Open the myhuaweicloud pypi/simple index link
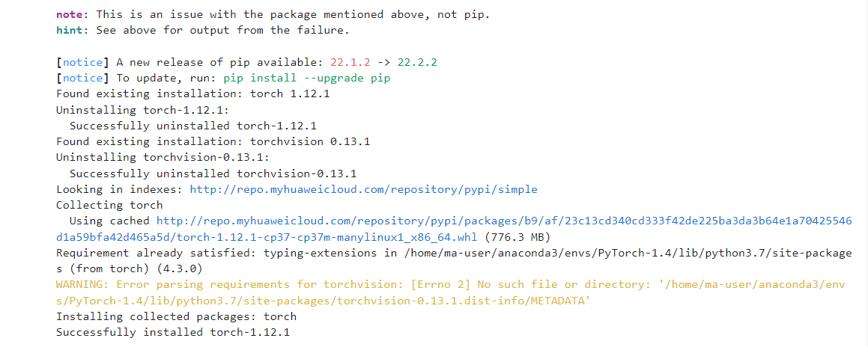This screenshot has width=868, height=347. pyautogui.click(x=363, y=189)
